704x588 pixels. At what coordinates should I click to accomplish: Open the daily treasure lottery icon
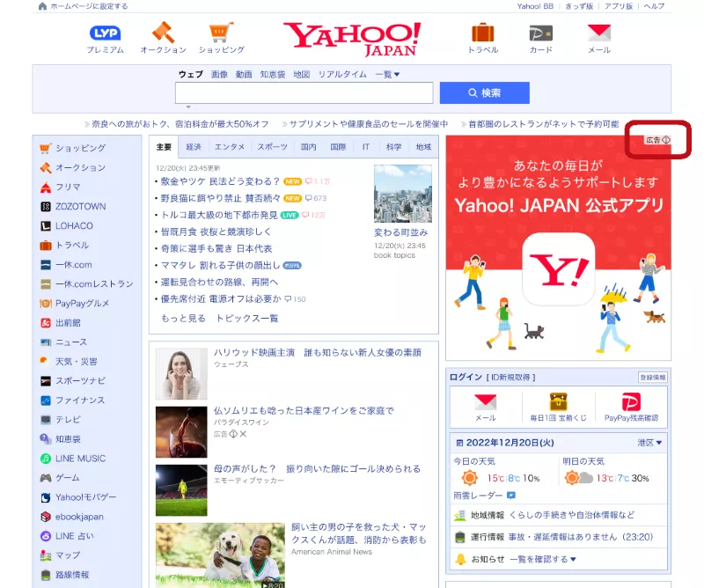(558, 403)
